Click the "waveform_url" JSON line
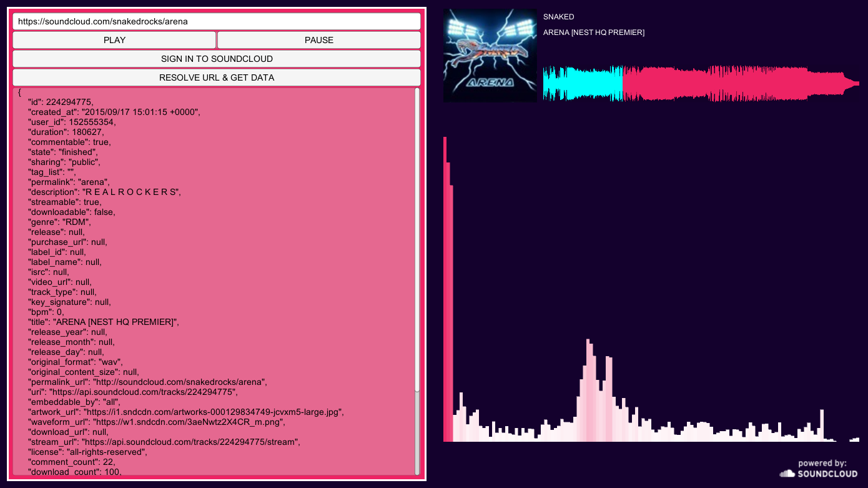Image resolution: width=868 pixels, height=488 pixels. point(157,422)
